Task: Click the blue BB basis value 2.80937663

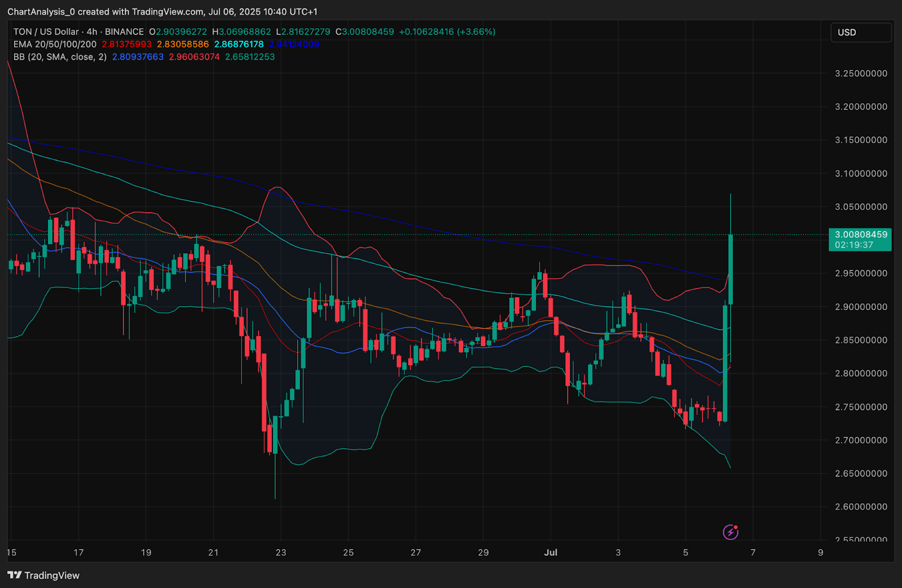Action: (138, 57)
